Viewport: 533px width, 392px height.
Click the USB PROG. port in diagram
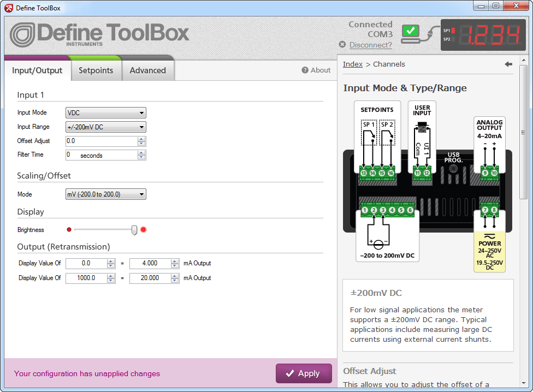coord(453,168)
